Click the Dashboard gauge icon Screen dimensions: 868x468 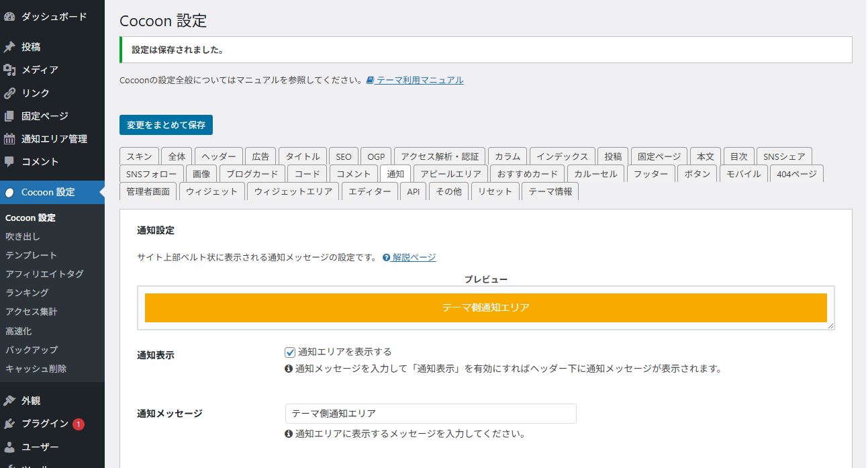coord(9,17)
